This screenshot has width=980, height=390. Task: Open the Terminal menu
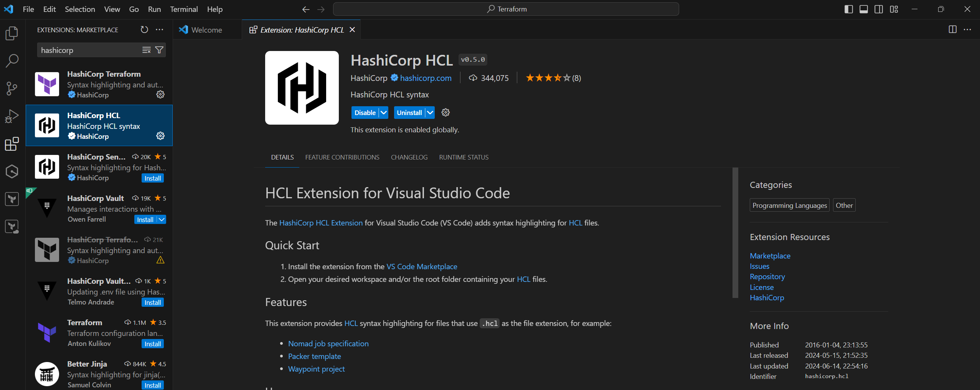[x=184, y=9]
